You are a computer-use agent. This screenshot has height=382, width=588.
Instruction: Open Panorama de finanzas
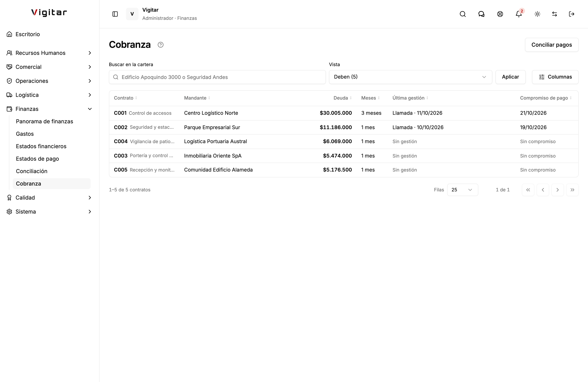(x=52, y=121)
